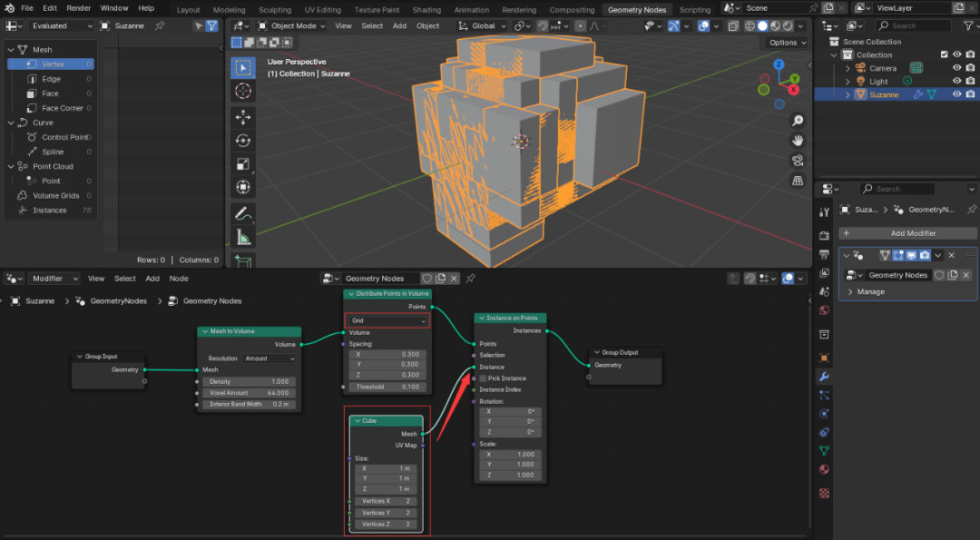This screenshot has width=980, height=540.
Task: Choose the Annotate tool in toolbar
Action: (243, 214)
